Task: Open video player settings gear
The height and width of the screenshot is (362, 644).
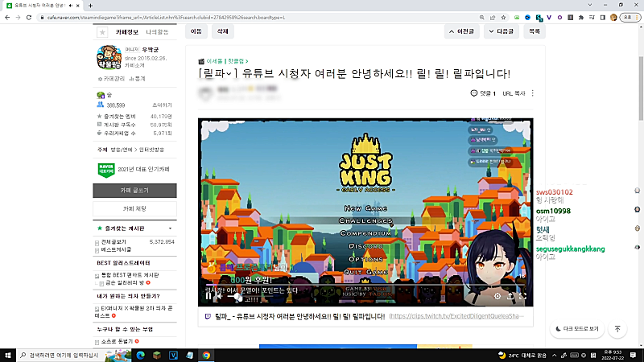Action: pos(497,296)
